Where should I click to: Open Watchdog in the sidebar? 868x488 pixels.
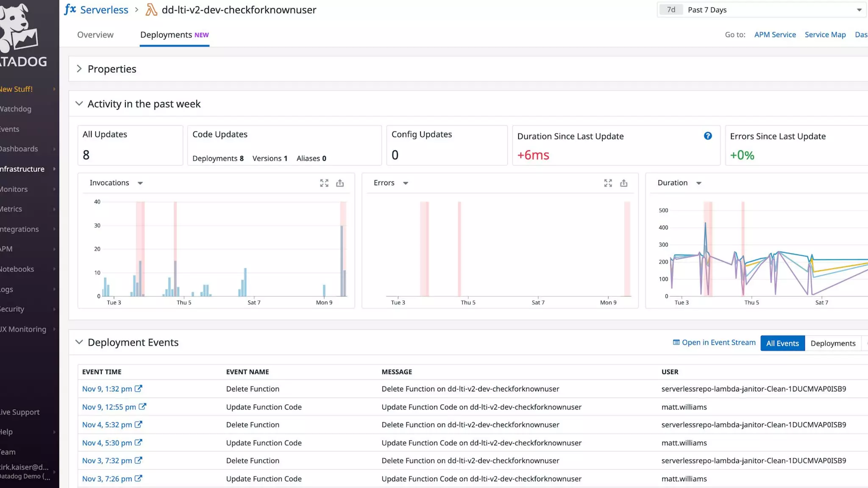[x=16, y=109]
